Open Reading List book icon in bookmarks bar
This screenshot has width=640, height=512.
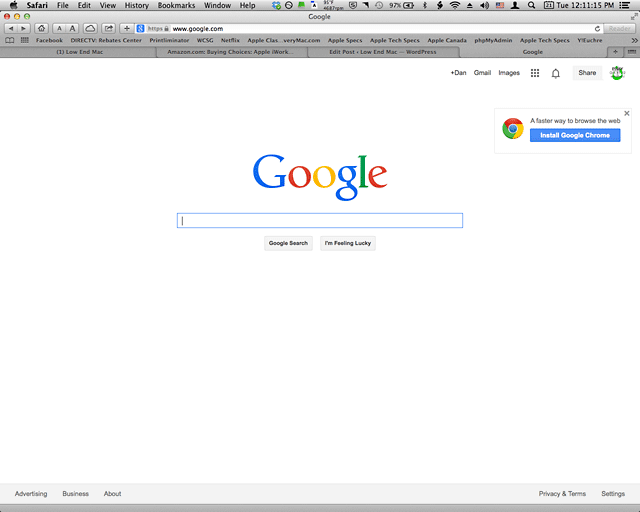click(9, 40)
